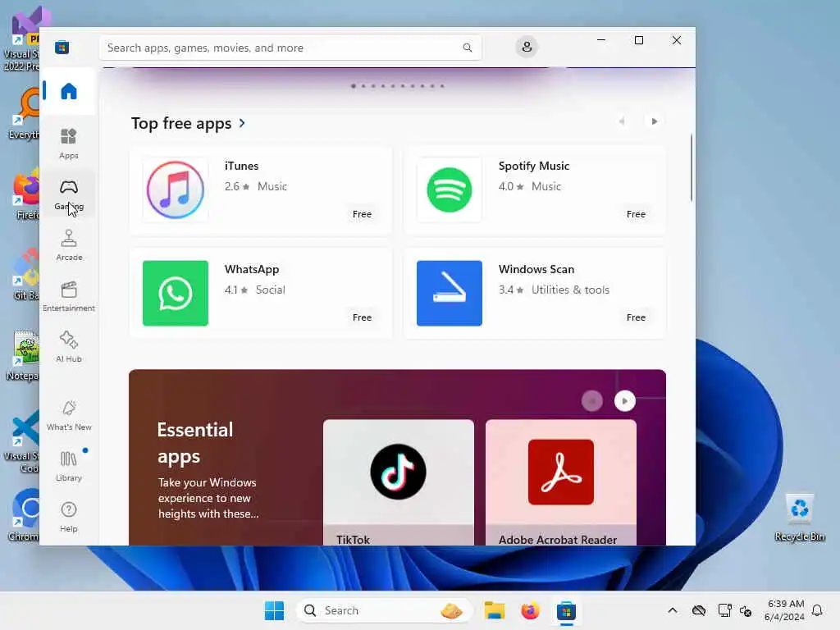
Task: Open the Windows Scan app icon
Action: tap(449, 293)
